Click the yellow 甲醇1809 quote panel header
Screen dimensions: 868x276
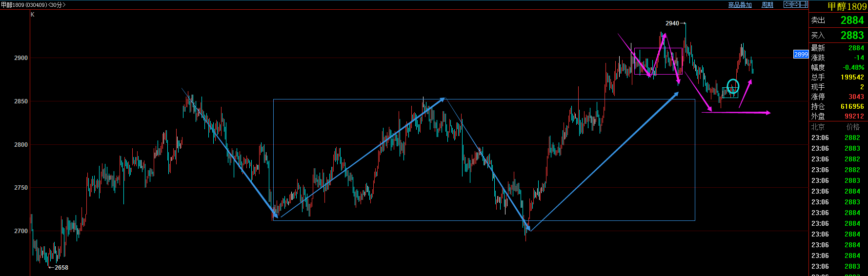[847, 6]
